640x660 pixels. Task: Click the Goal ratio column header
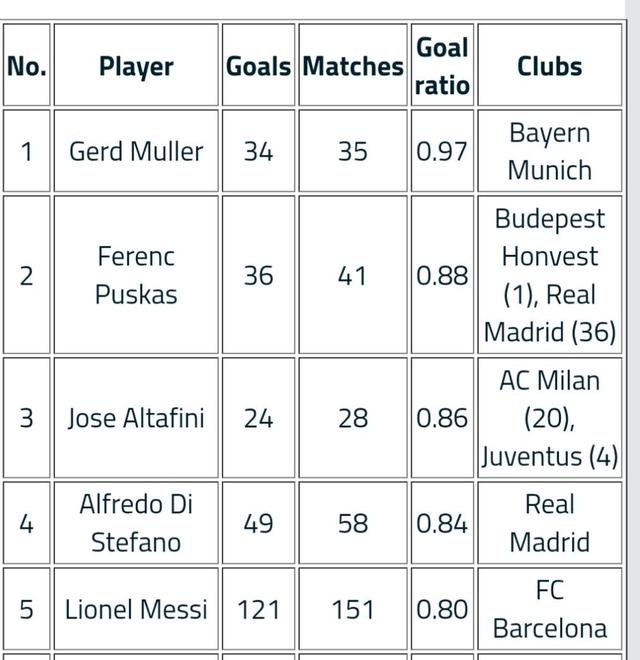tap(442, 66)
